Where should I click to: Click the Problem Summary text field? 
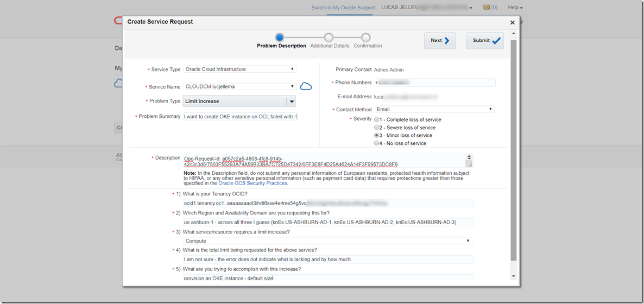[x=240, y=117]
